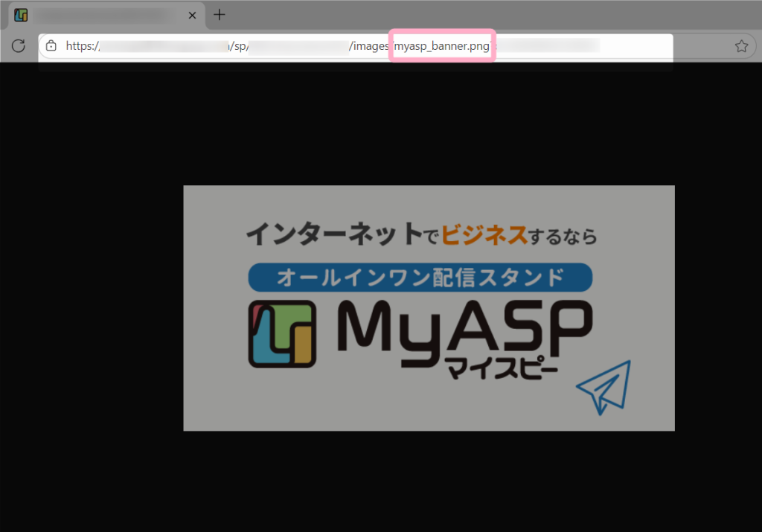The width and height of the screenshot is (762, 532).
Task: Click the blue オールインワン配信スタンド label
Action: [x=420, y=278]
